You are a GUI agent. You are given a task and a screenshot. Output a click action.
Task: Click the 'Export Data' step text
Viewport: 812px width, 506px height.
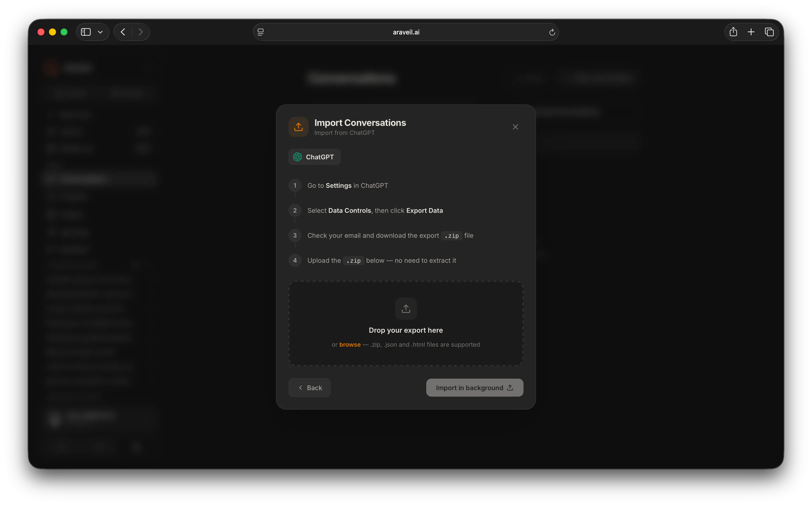point(424,211)
